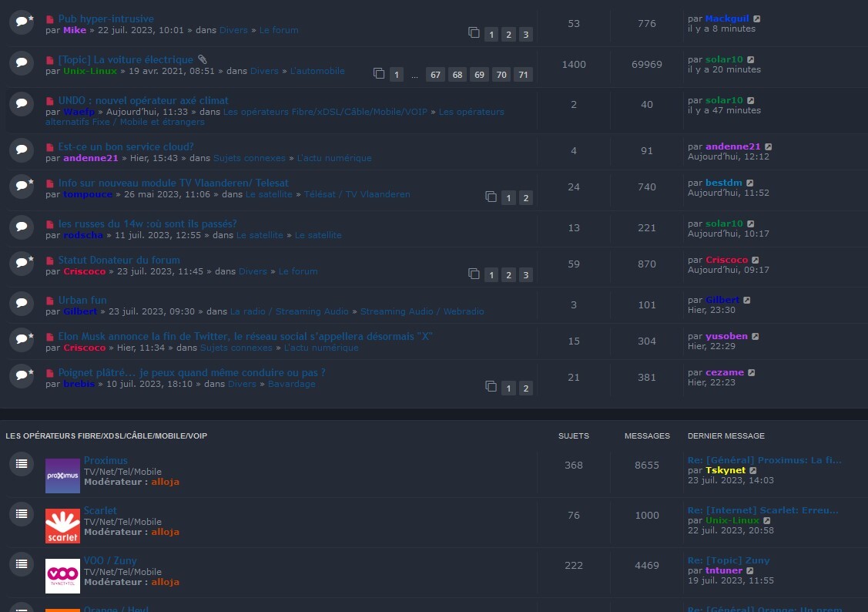Open the page jump icon for the Poignet plâtré topic

[x=491, y=387]
